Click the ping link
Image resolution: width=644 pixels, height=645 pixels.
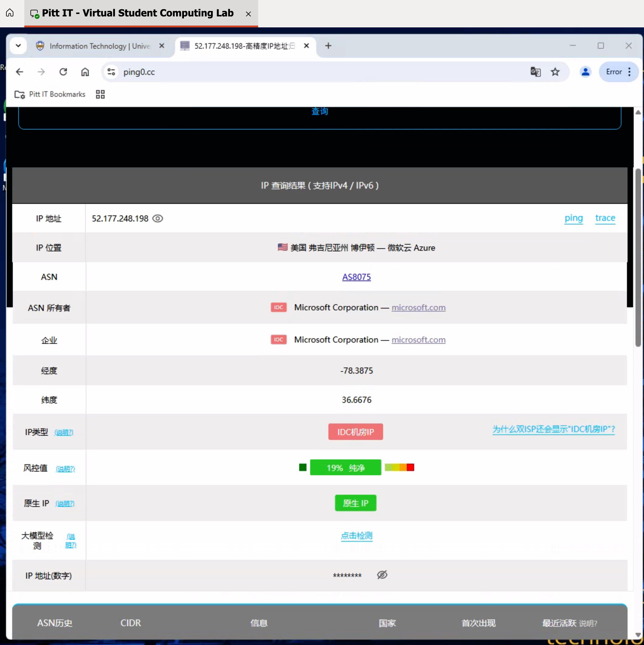pos(573,218)
